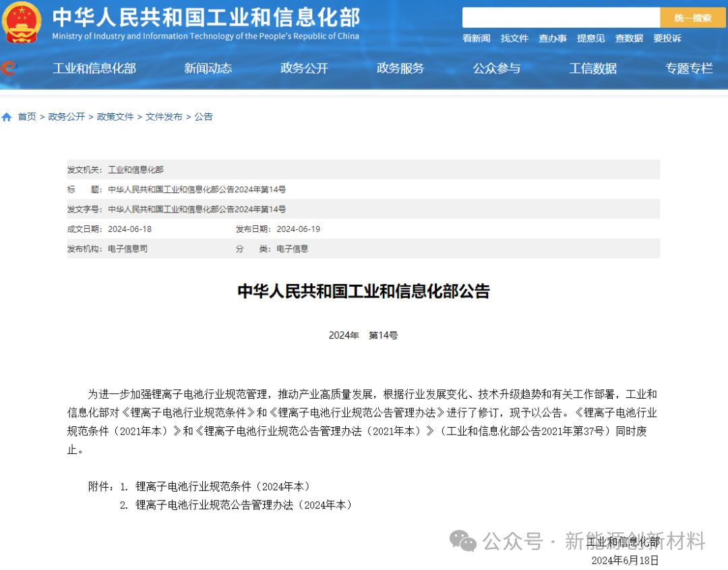Click the ministry title 中华人民共和国工业和信息化部 in header

(x=206, y=18)
